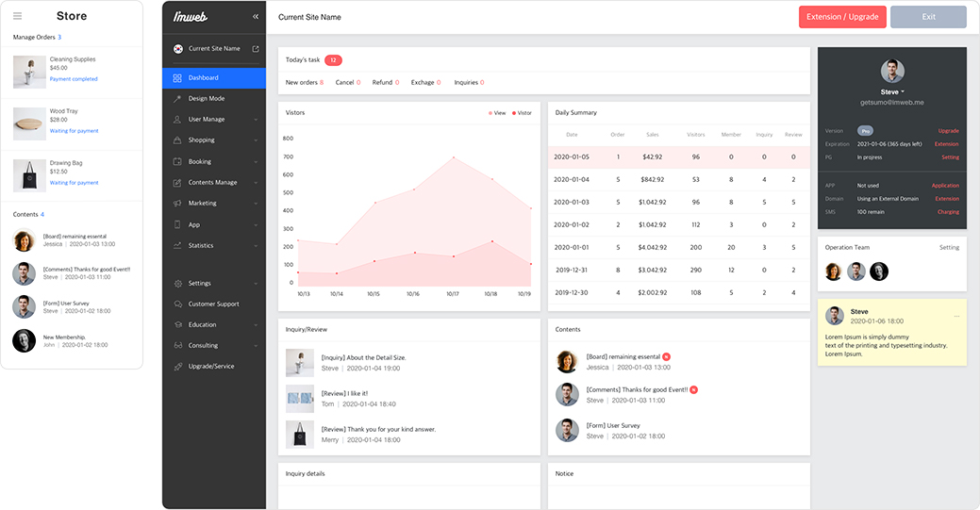This screenshot has width=980, height=510.
Task: Click the Statistics chart icon
Action: coord(177,246)
